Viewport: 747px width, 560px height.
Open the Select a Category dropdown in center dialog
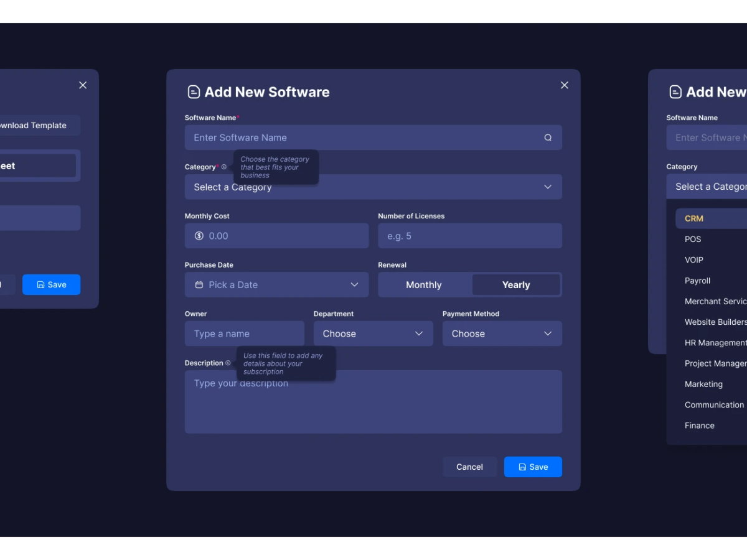pos(374,187)
